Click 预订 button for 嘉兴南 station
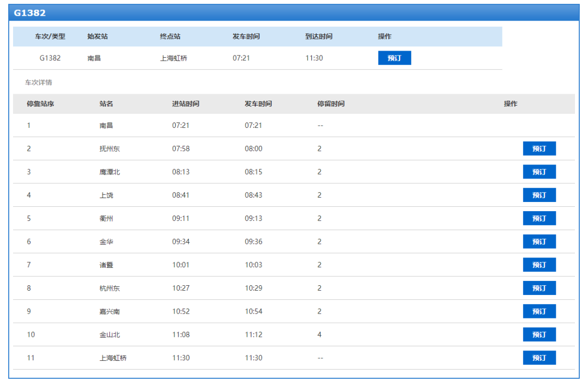Image resolution: width=588 pixels, height=387 pixels. point(539,311)
